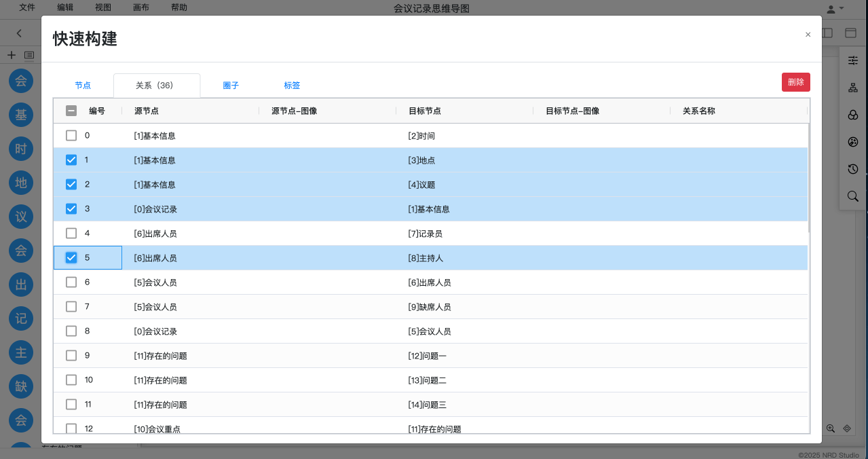The image size is (868, 459).
Task: Toggle the select-all header checkbox
Action: click(x=71, y=111)
